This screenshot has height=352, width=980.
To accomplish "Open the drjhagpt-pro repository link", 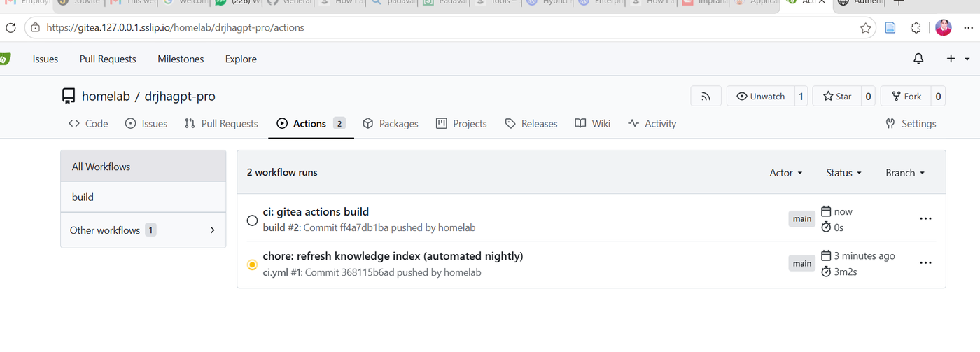I will click(x=180, y=97).
